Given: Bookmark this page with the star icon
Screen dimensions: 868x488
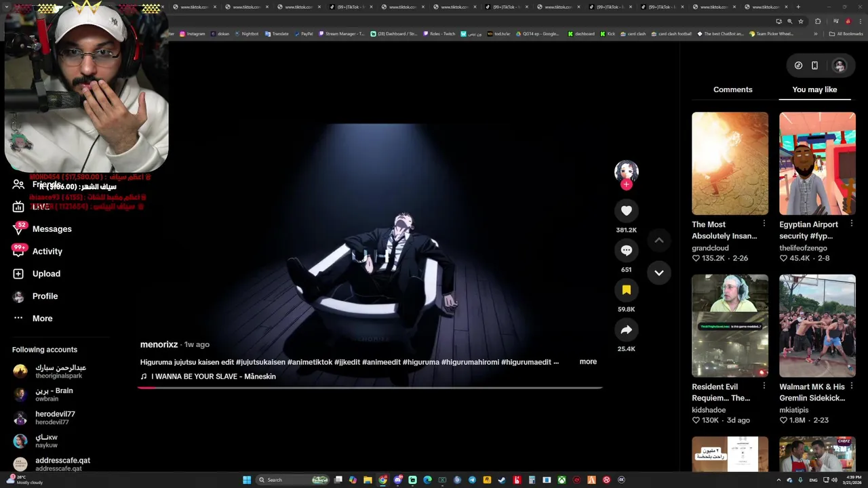Looking at the screenshot, I should tap(800, 22).
